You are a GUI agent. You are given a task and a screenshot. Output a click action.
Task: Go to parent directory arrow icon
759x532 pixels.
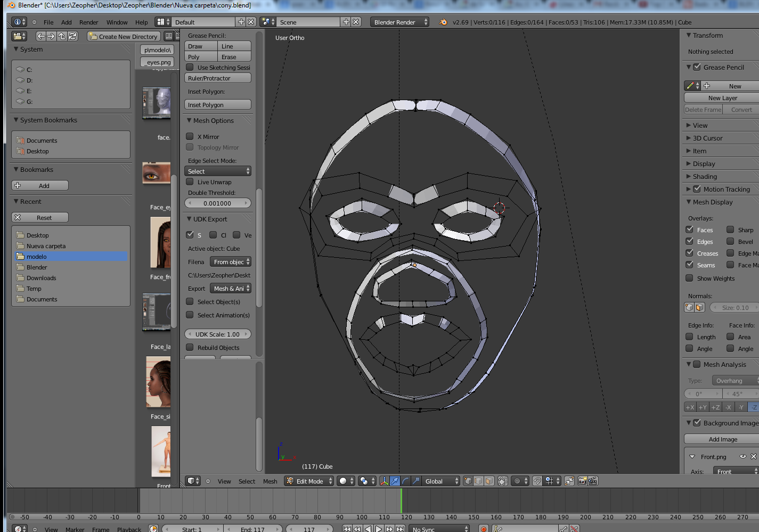[x=62, y=36]
